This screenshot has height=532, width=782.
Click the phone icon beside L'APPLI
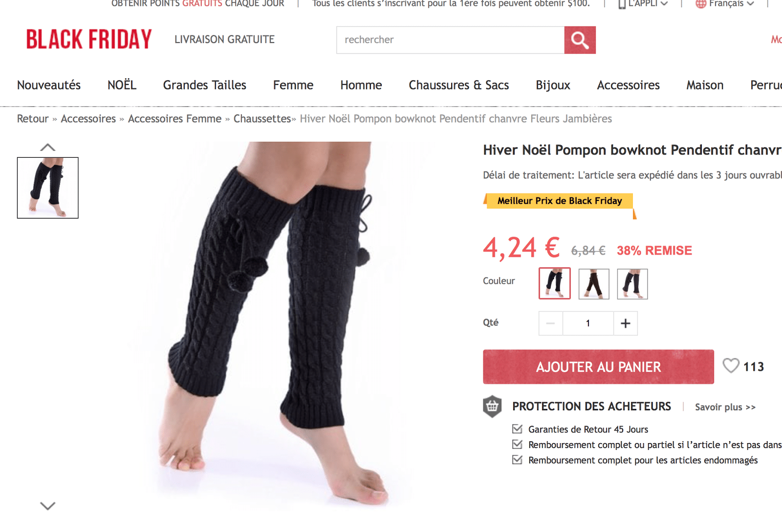point(622,4)
